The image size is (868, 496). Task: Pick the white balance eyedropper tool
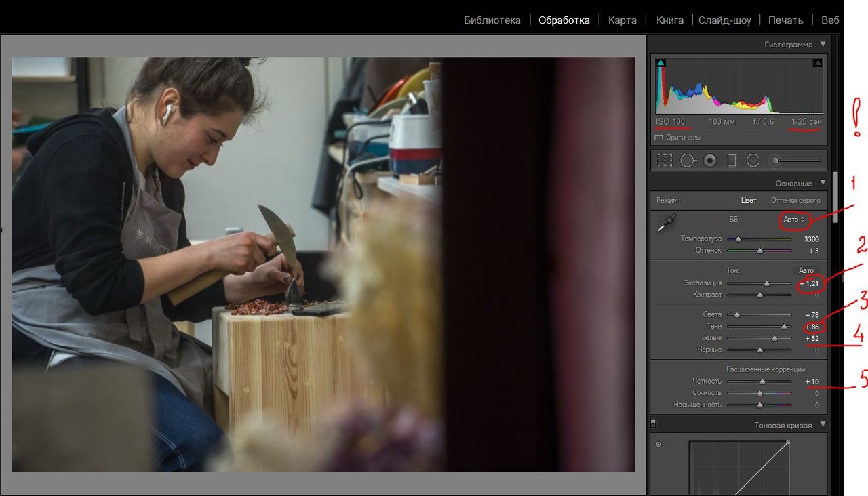[665, 224]
